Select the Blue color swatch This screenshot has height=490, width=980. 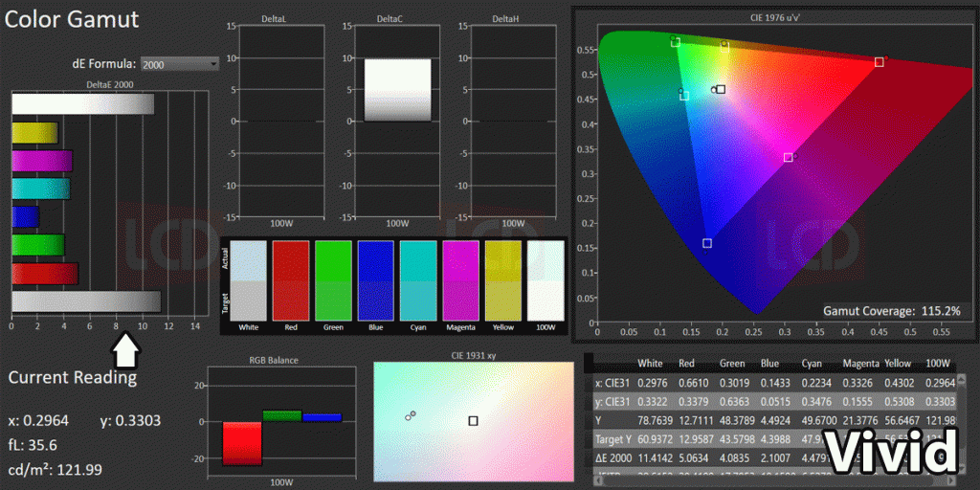click(x=375, y=281)
